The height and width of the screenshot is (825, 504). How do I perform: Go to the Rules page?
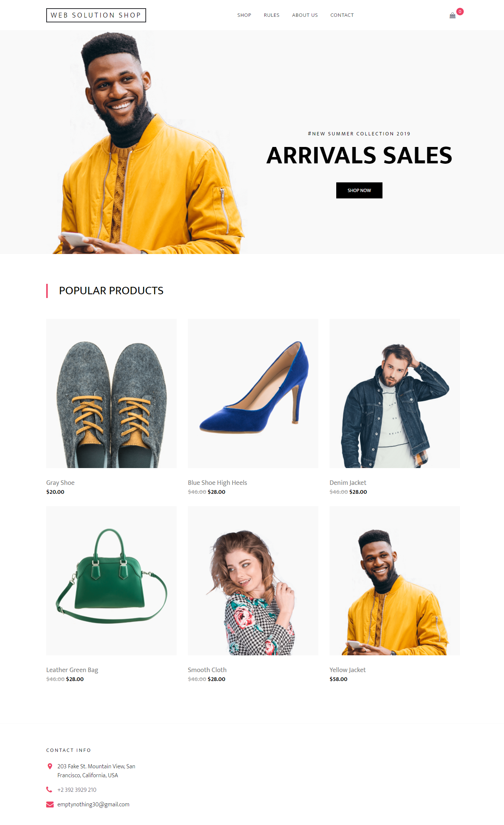coord(271,15)
